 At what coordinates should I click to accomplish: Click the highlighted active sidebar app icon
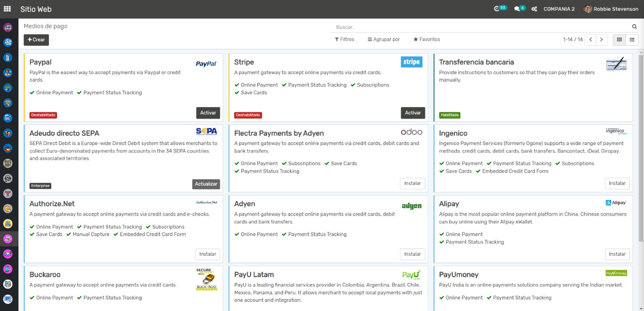click(8, 239)
